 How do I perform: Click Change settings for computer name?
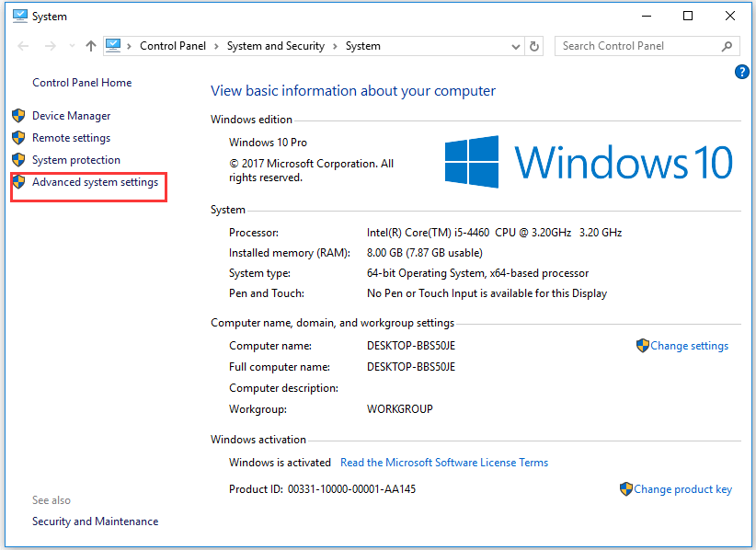[x=689, y=346]
